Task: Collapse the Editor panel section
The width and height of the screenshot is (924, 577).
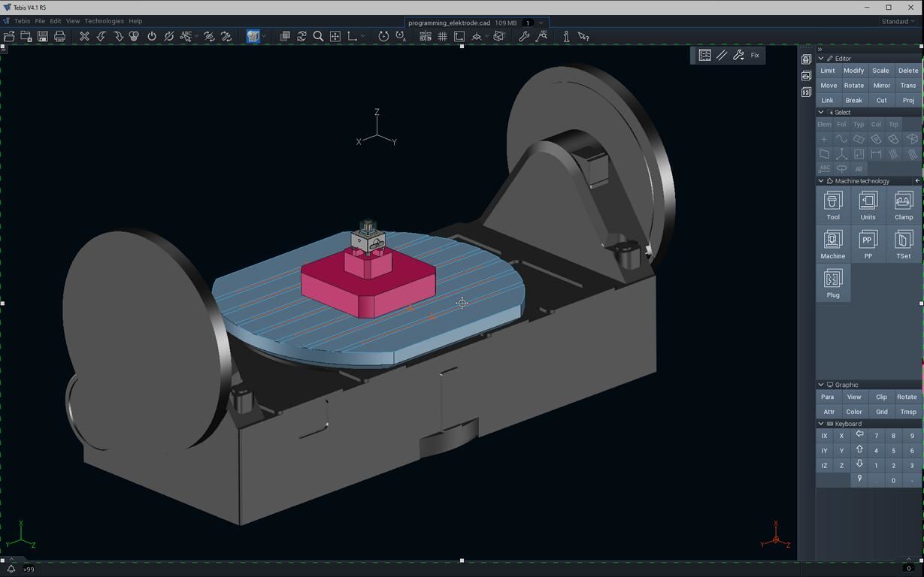Action: pyautogui.click(x=821, y=59)
